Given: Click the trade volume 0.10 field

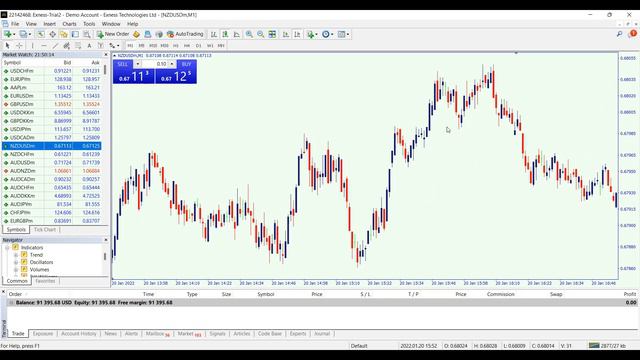Looking at the screenshot, I should [155, 64].
